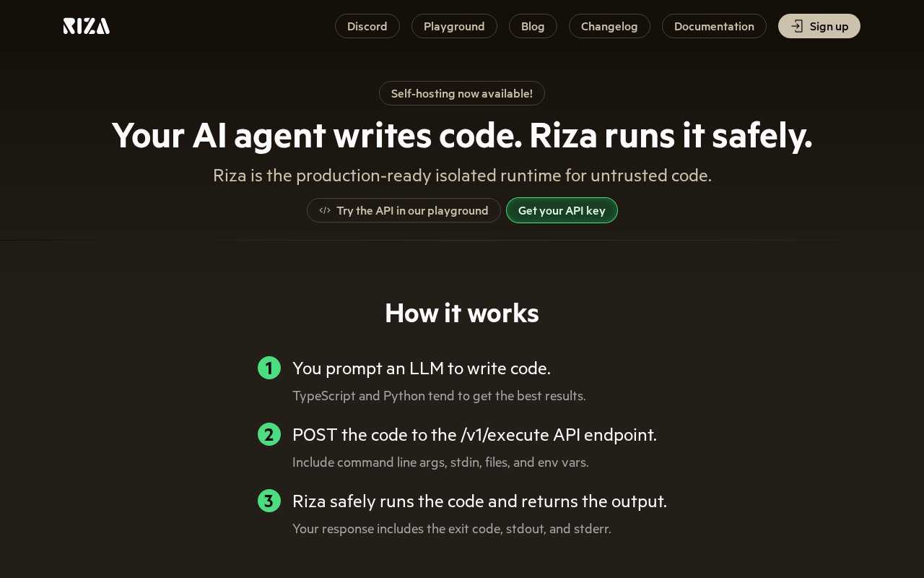Click the green step 3 circle badge
This screenshot has height=578, width=924.
point(269,501)
